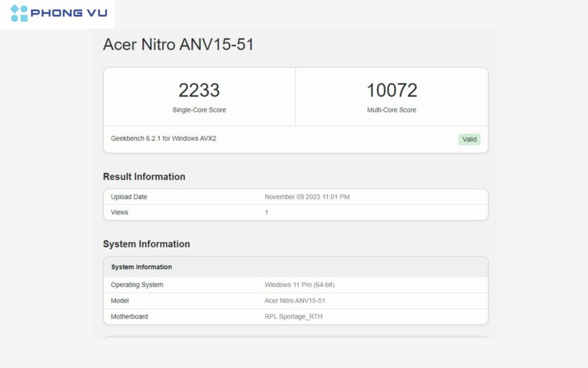Image resolution: width=588 pixels, height=368 pixels.
Task: Click the PHONG VU brand name text
Action: pyautogui.click(x=69, y=13)
